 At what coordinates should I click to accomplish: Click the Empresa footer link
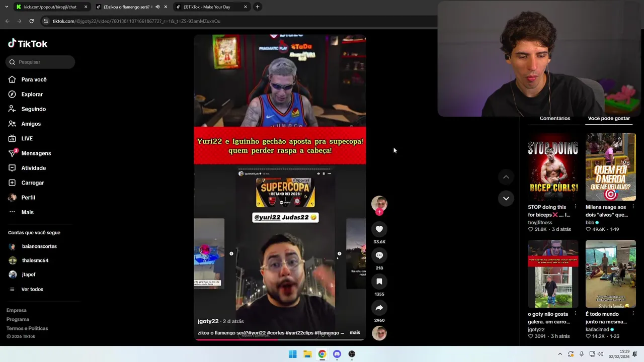click(x=17, y=310)
